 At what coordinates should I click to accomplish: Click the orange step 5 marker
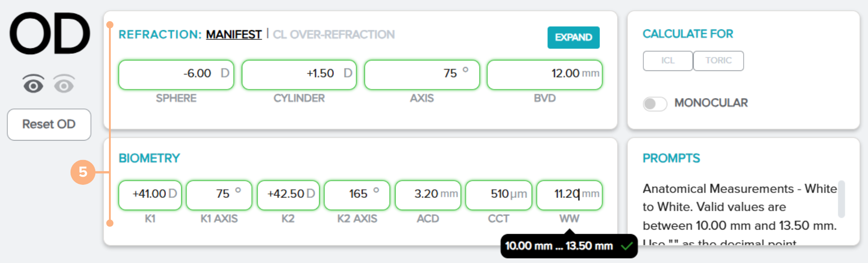point(83,172)
